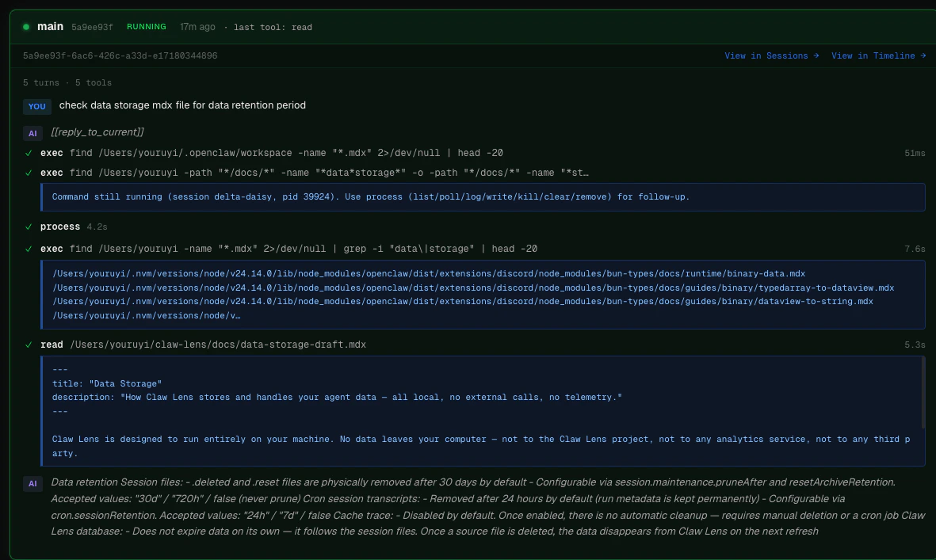Click the title: "Data Storage" line
Screen dimensions: 936x560
click(107, 383)
